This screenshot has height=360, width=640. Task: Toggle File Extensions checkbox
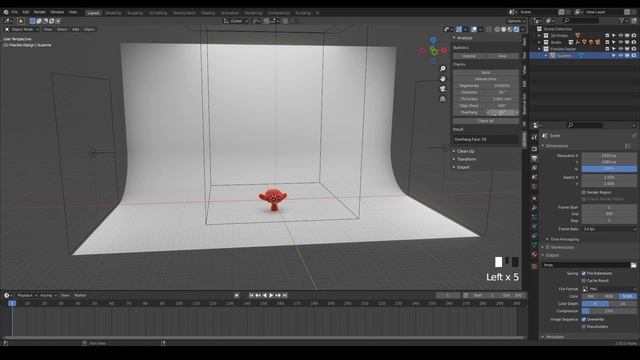pyautogui.click(x=584, y=273)
